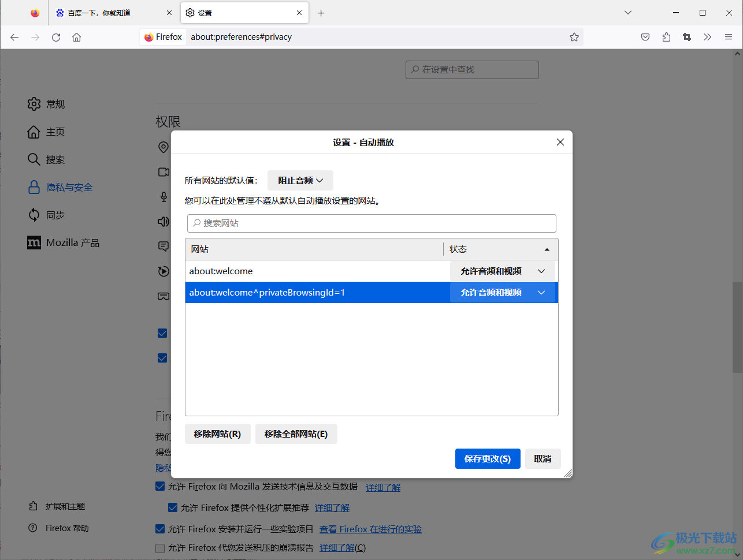This screenshot has height=560, width=743.
Task: Click the autoplay permission icon
Action: pos(164,271)
